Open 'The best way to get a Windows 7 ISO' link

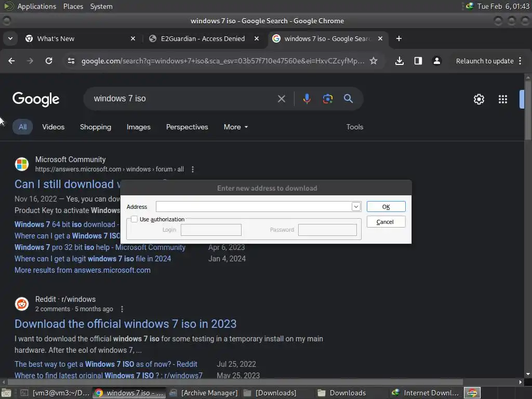(106, 364)
